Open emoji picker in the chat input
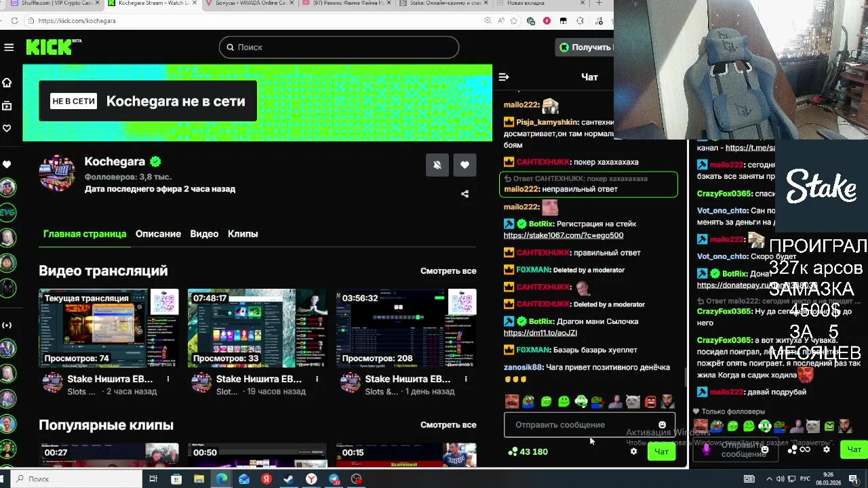Viewport: 868px width, 488px height. [663, 425]
